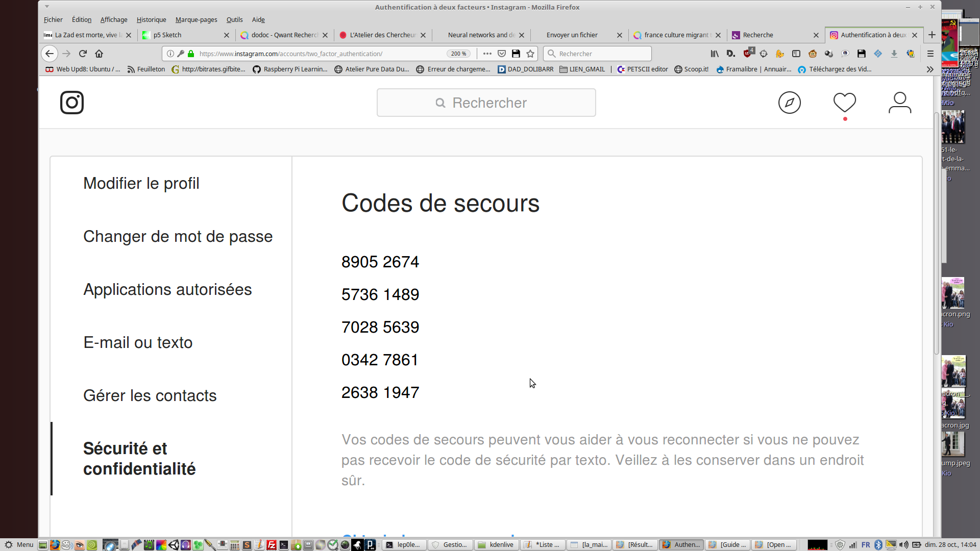Open the uBlock Origin extension icon
Screen dimensions: 980x551
(x=748, y=53)
